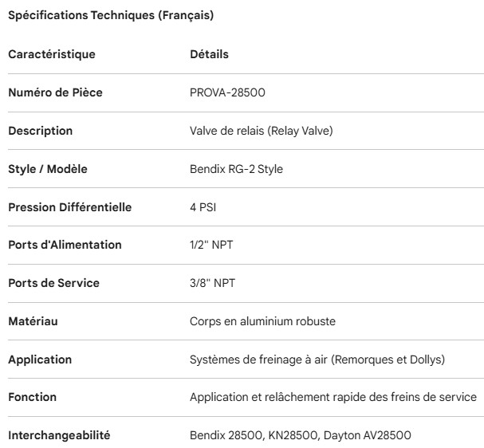Screen dimensions: 484x448
Task: Click the Fonction row label
Action: [32, 397]
